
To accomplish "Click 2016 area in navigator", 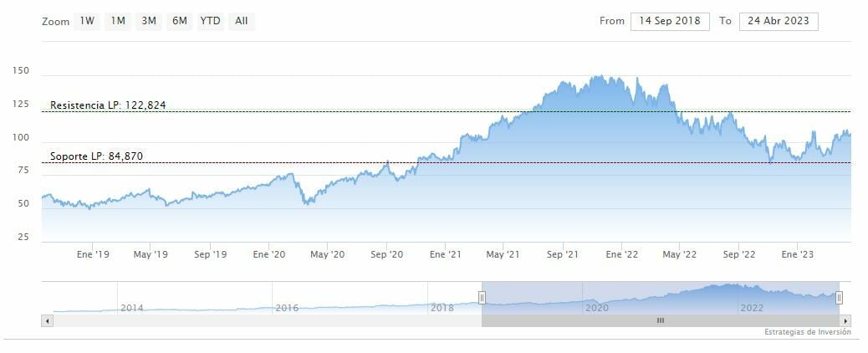I will 287,308.
